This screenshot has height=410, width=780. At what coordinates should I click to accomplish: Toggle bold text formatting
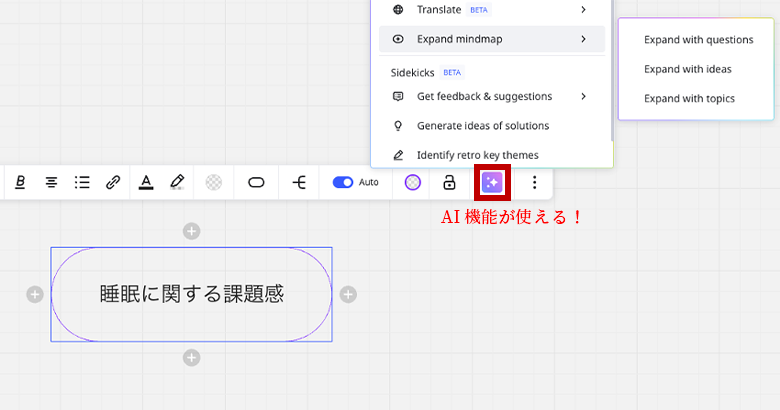point(20,182)
